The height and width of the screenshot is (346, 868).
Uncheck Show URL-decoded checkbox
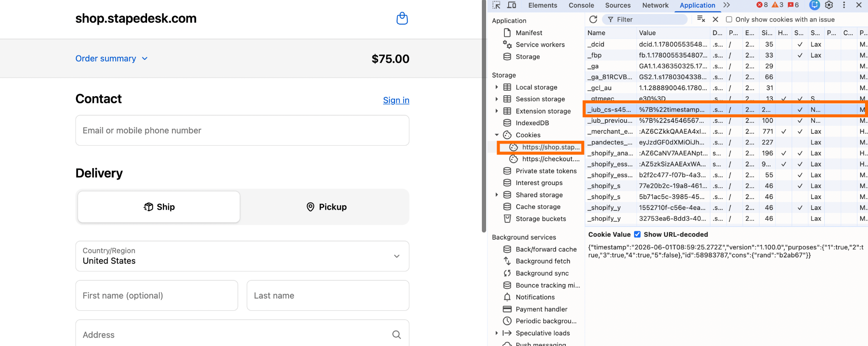(x=637, y=234)
